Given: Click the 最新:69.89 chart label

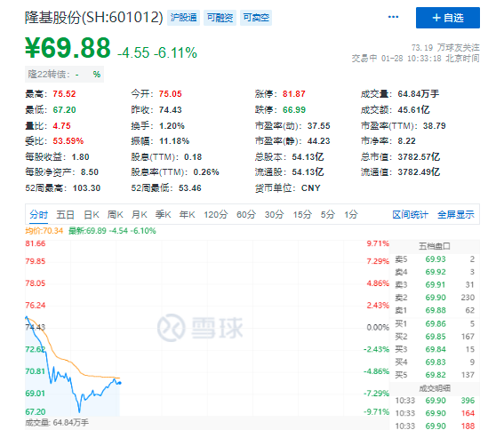Looking at the screenshot, I should pyautogui.click(x=112, y=231).
